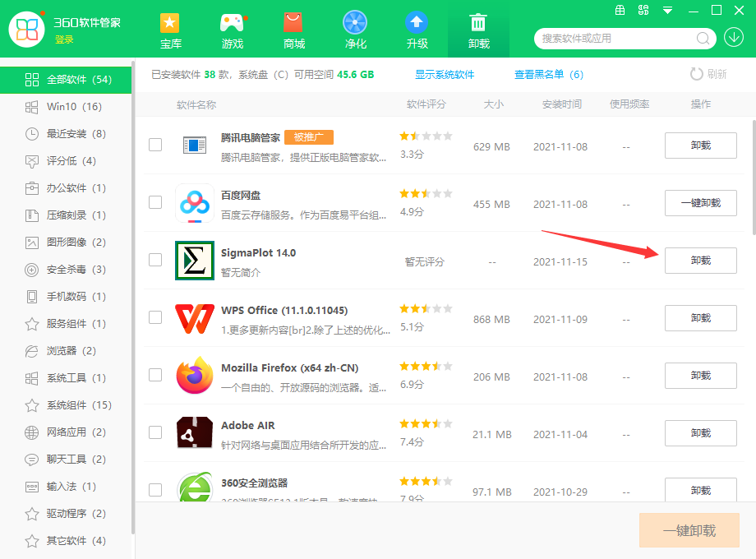Select 图形图像 (2) category
Image resolution: width=756 pixels, height=559 pixels.
pos(66,243)
